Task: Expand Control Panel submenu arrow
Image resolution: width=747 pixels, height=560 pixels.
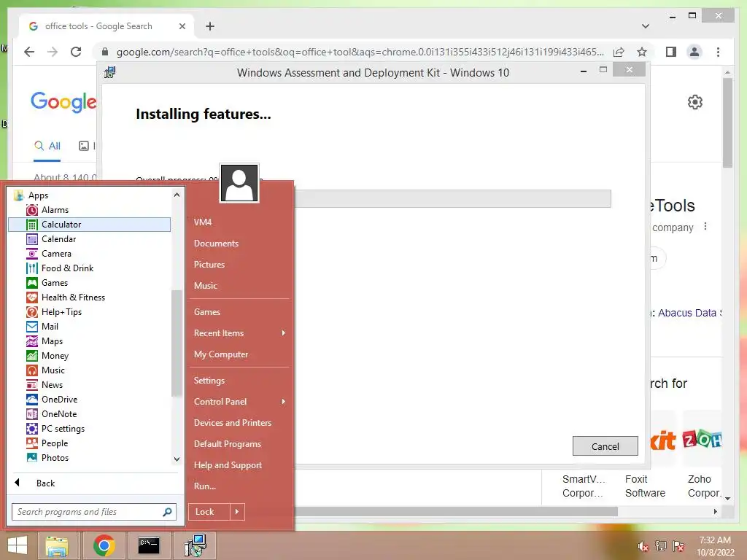Action: tap(284, 402)
